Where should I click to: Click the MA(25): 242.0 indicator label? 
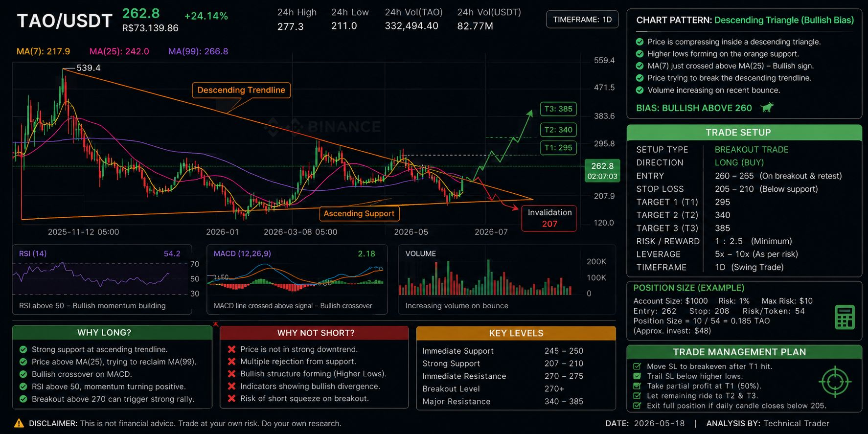119,51
